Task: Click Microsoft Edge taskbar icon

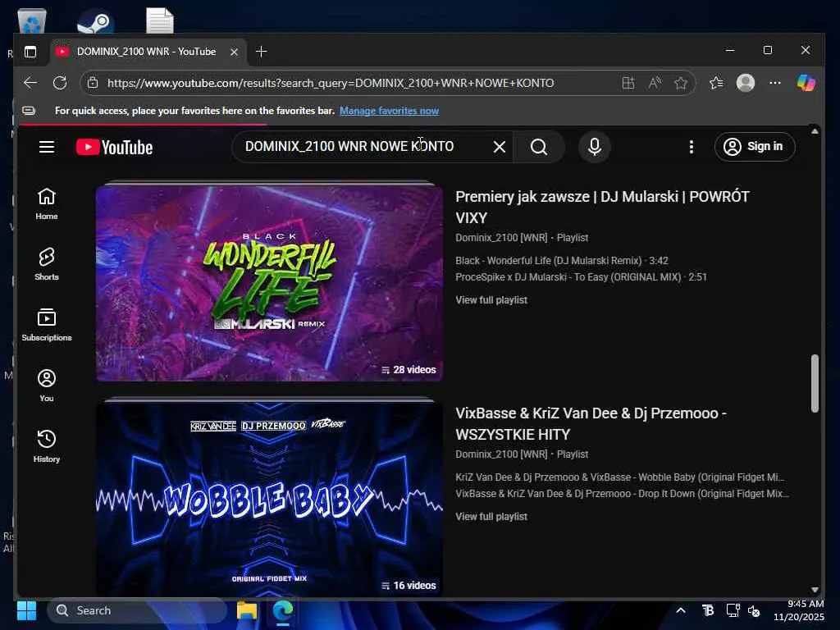Action: [283, 610]
